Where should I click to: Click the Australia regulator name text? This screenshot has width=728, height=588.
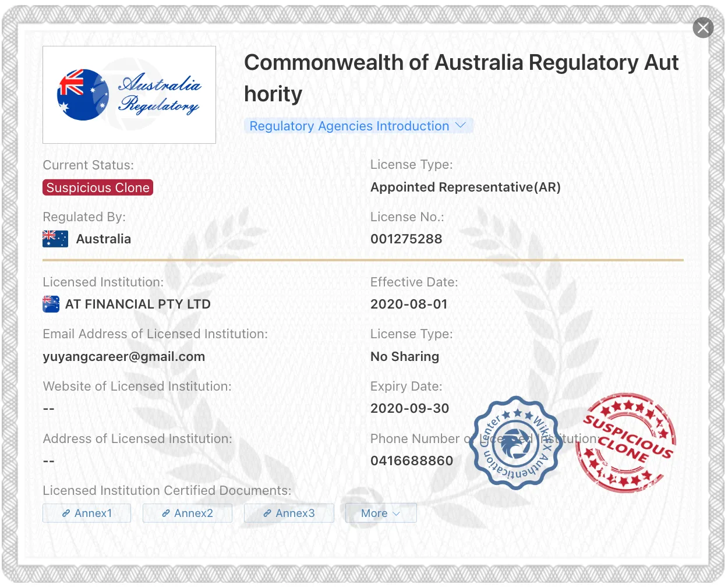(x=104, y=239)
